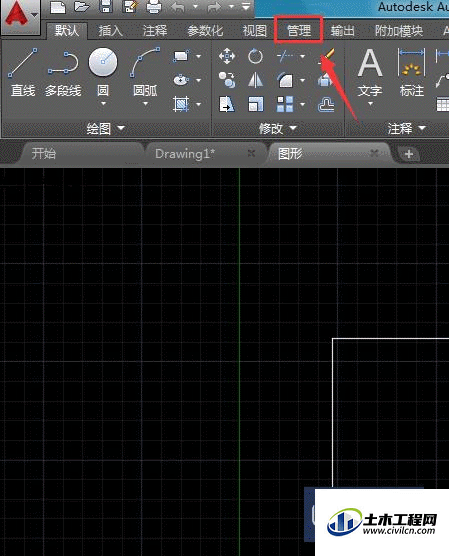Close the Drawing1* file tab
The image size is (449, 556).
click(x=251, y=153)
